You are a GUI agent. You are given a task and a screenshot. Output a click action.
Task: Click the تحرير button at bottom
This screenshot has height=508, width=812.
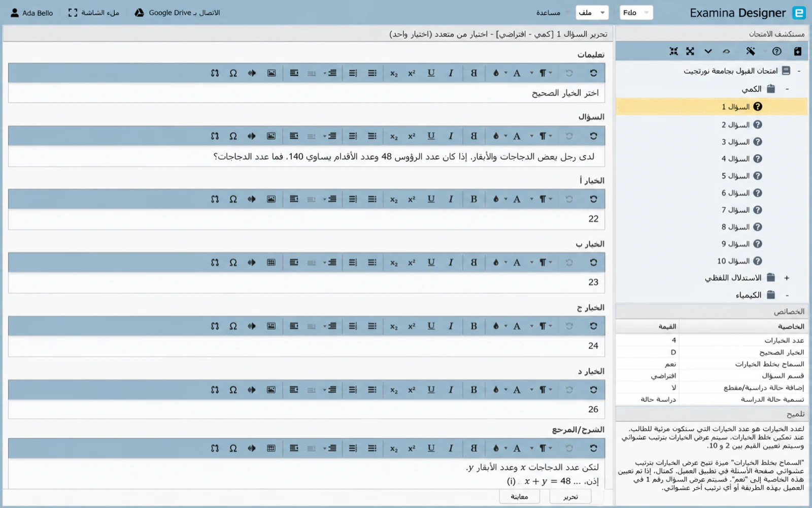click(x=570, y=497)
